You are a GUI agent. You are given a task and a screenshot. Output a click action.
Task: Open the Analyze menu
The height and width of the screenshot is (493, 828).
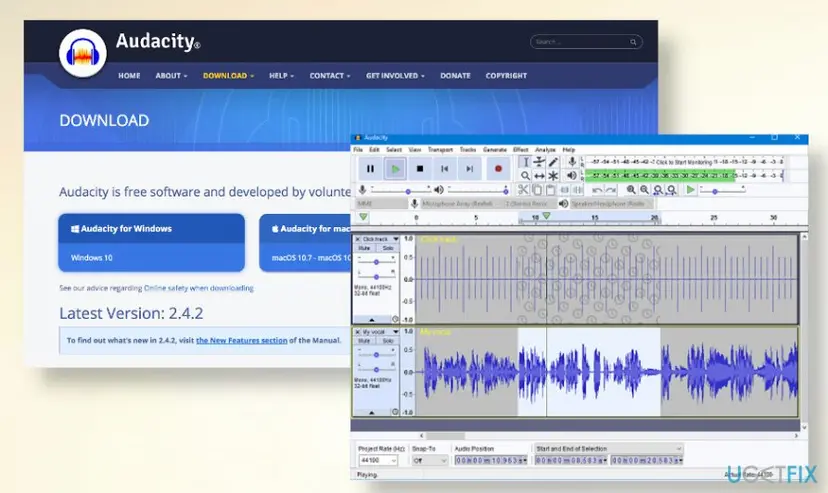click(545, 150)
